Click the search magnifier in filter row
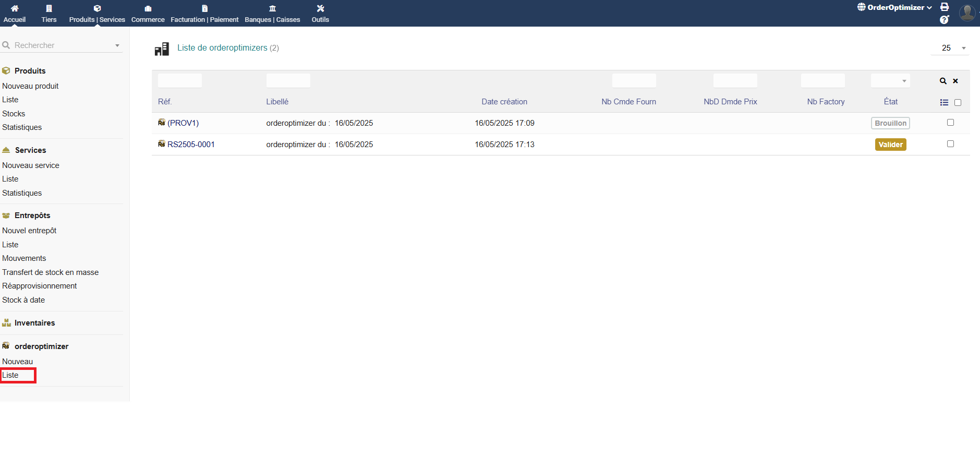Image resolution: width=980 pixels, height=456 pixels. tap(943, 81)
